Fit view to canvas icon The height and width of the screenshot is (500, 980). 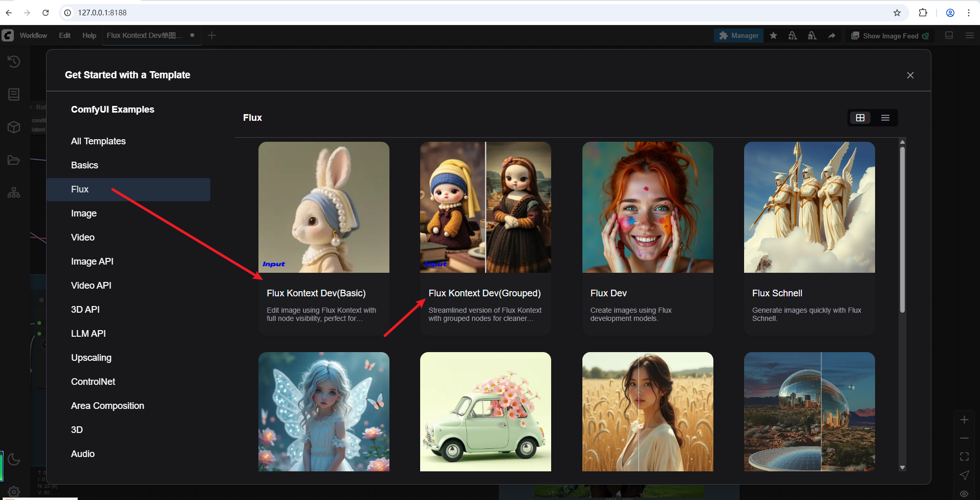click(964, 456)
